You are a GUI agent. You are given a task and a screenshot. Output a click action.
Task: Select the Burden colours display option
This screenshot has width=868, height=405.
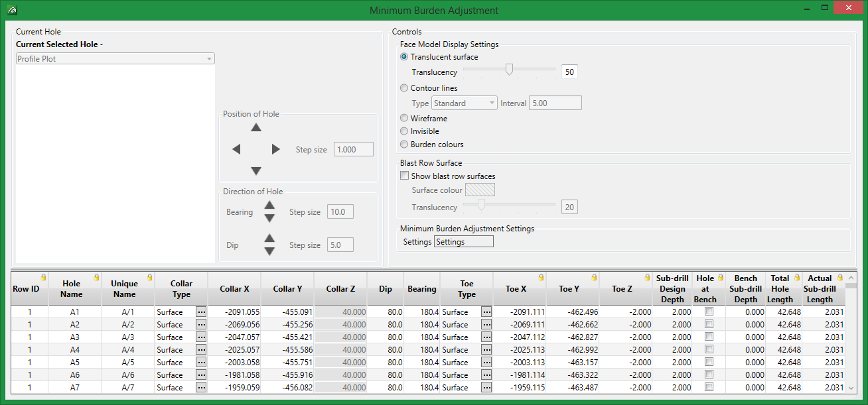click(x=404, y=145)
